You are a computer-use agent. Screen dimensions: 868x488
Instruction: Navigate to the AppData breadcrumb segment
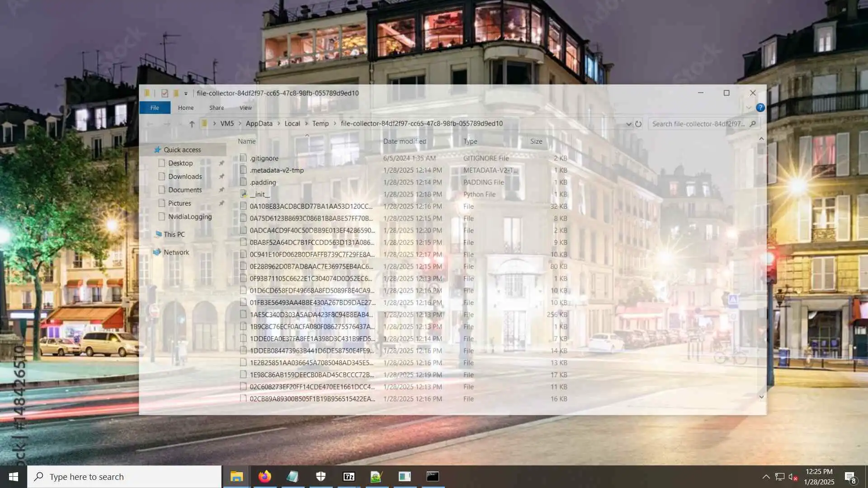(x=259, y=123)
